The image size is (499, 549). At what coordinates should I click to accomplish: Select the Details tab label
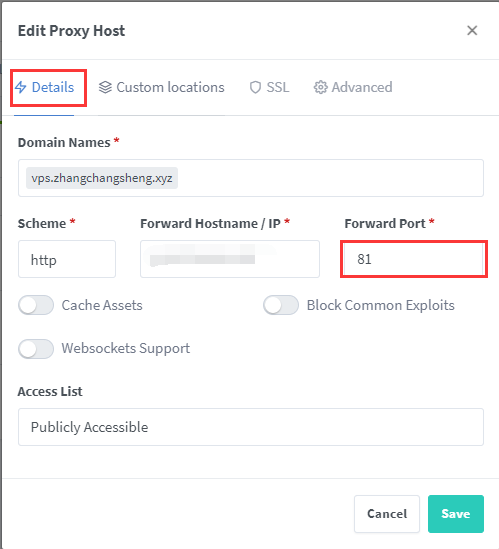53,87
